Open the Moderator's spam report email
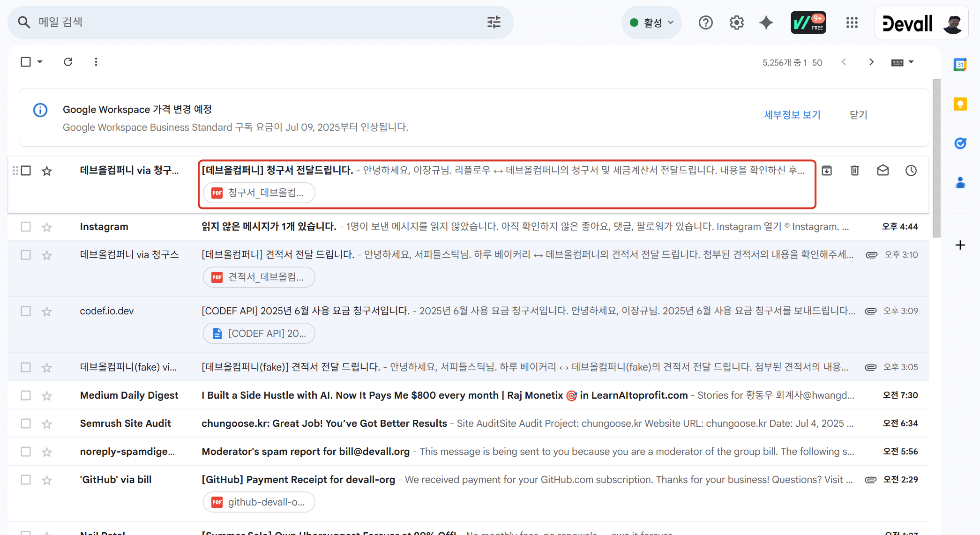The width and height of the screenshot is (980, 535). pos(468,452)
